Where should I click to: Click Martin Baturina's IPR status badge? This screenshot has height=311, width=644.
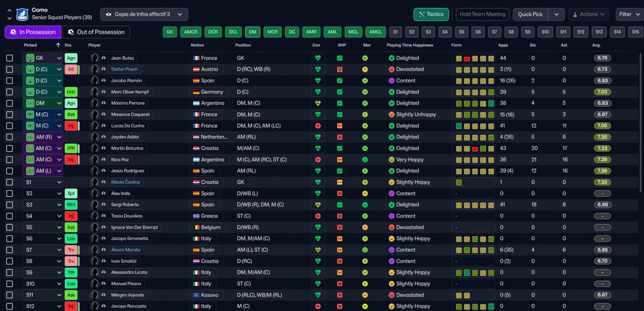point(71,148)
